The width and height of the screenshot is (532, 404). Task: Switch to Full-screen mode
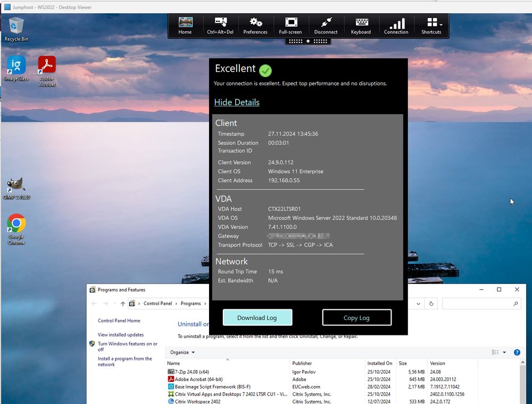click(x=290, y=26)
